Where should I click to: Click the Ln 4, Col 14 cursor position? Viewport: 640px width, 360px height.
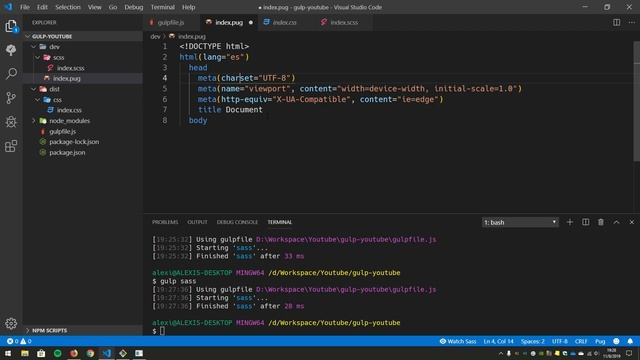pos(498,341)
